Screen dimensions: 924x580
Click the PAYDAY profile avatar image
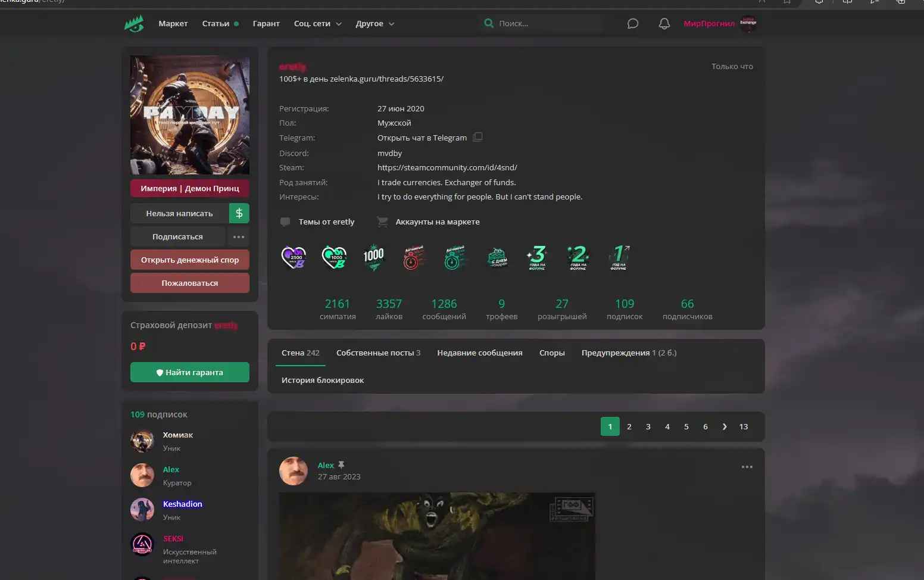(190, 115)
